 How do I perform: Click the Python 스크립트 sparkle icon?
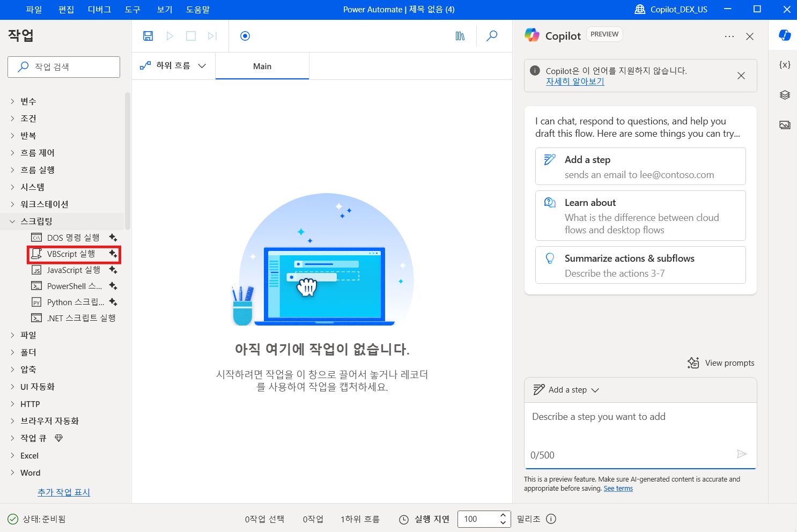[113, 302]
